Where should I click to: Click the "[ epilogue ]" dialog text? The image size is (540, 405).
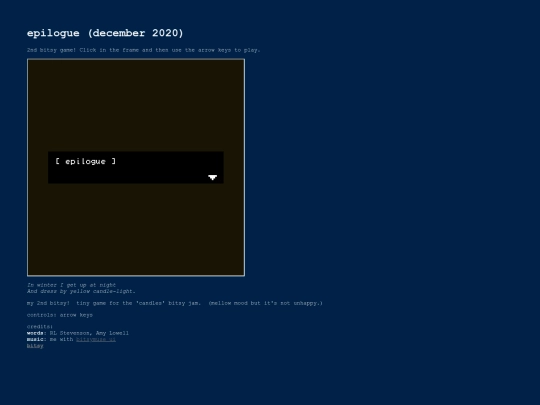tap(85, 161)
